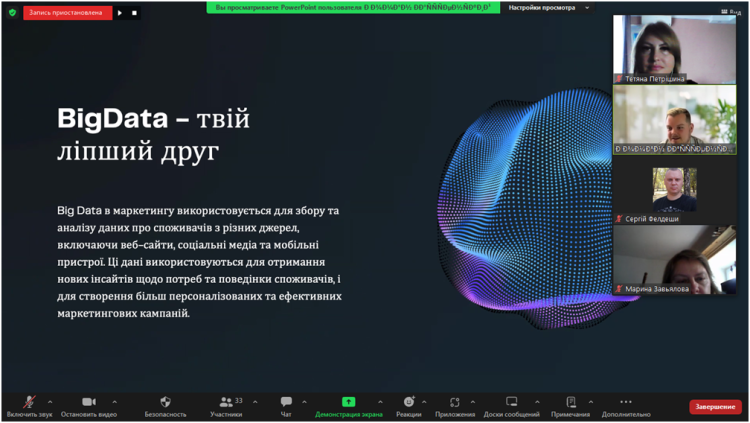This screenshot has height=423, width=750.
Task: Open Reactions (Реакции) emoji icon
Action: [408, 402]
